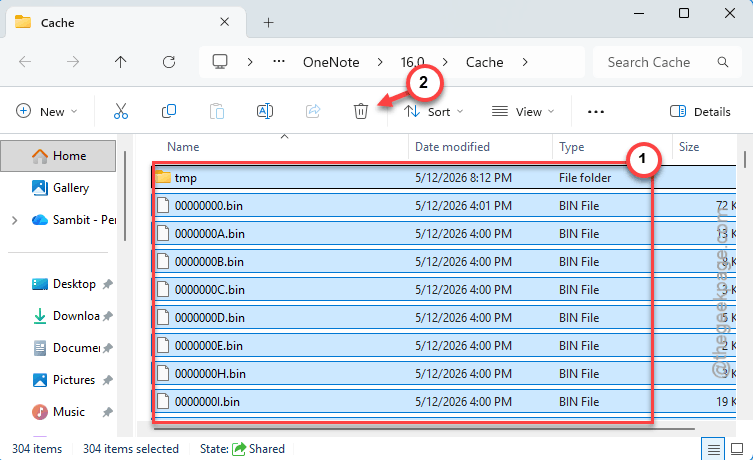753x460 pixels.
Task: Click the Share icon
Action: coord(313,111)
